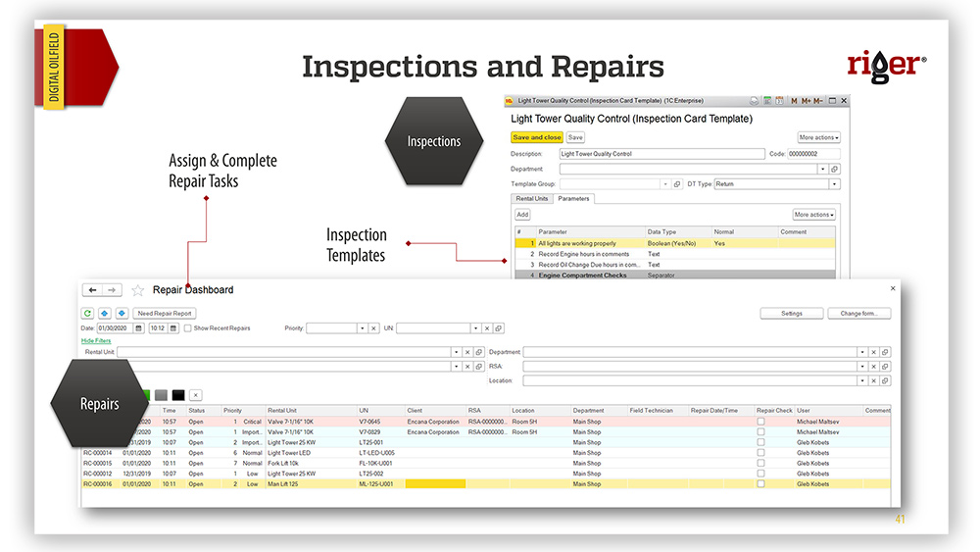Image resolution: width=980 pixels, height=552 pixels.
Task: Click the open-form icon beside Rental Unit filter
Action: click(479, 351)
